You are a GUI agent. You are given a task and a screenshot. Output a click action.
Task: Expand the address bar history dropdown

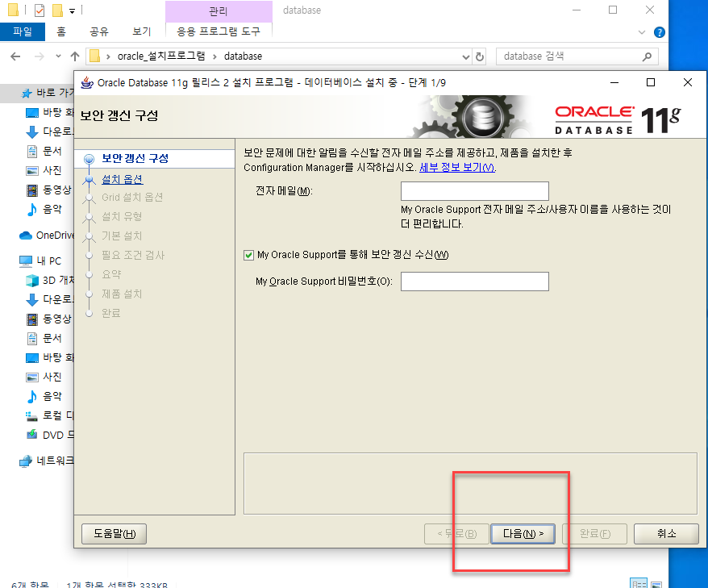(x=466, y=56)
